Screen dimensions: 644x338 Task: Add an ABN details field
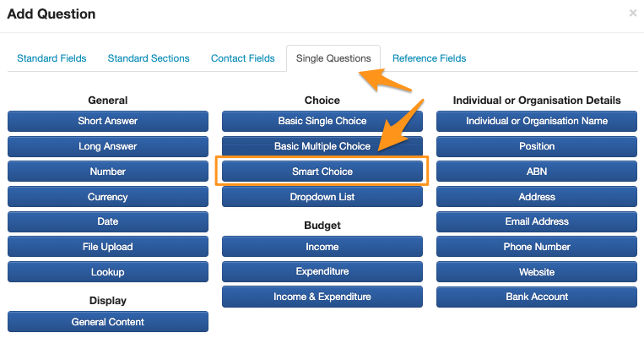(x=537, y=172)
